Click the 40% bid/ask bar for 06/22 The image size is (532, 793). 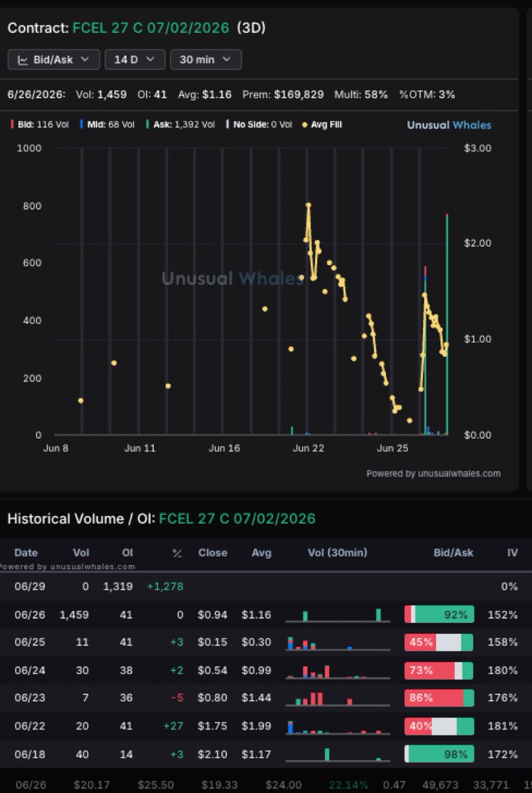click(x=439, y=726)
